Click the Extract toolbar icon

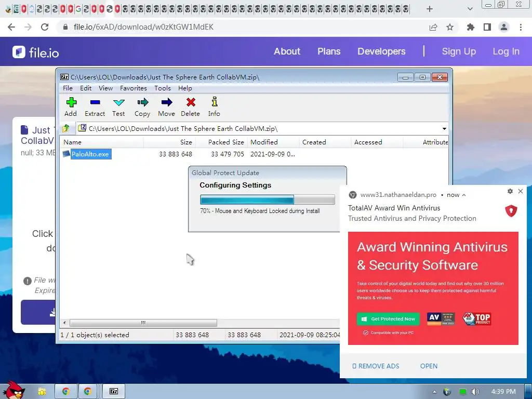click(95, 107)
